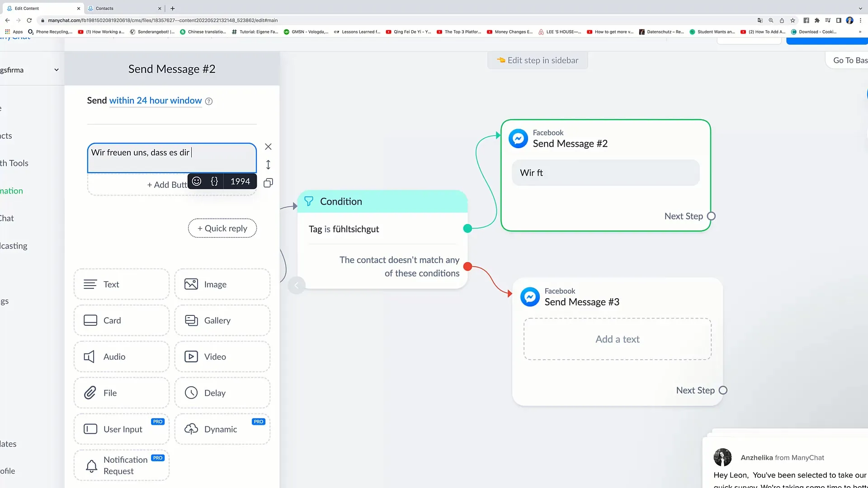This screenshot has height=488, width=868.
Task: Expand the Send Message #2 step
Action: (569, 143)
